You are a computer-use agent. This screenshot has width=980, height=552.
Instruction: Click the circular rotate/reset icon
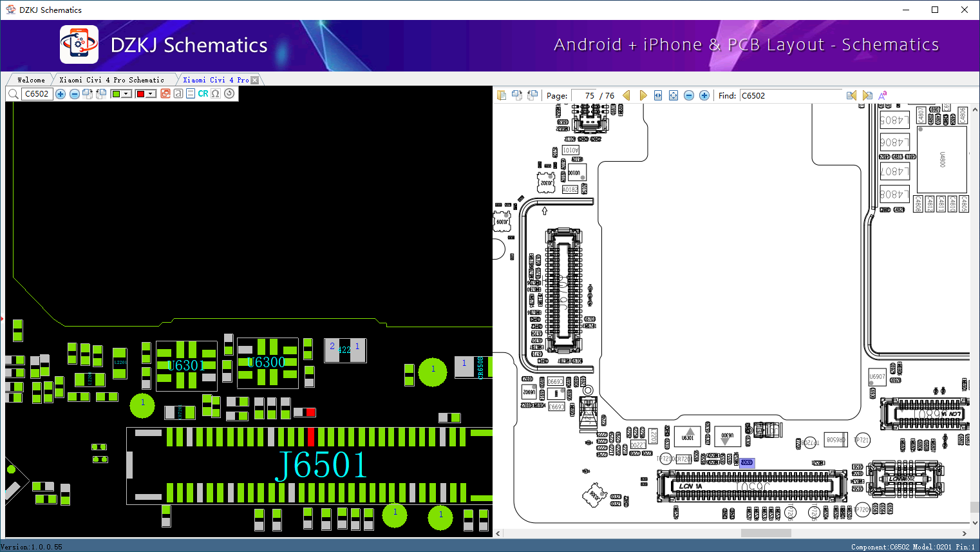[229, 94]
